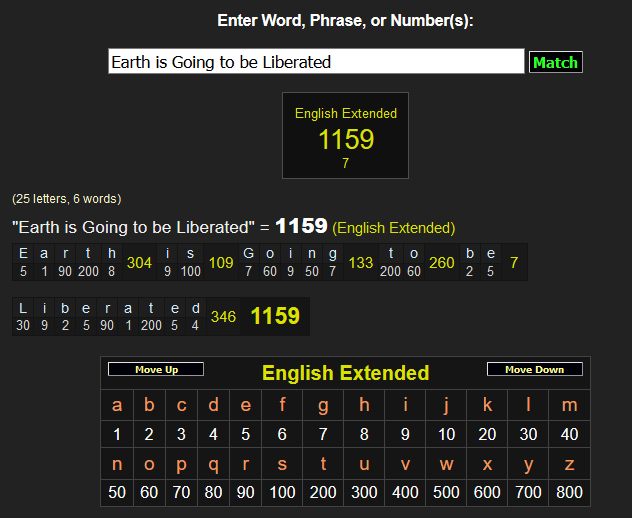Click the English Extended table title
The height and width of the screenshot is (518, 632).
(x=345, y=373)
